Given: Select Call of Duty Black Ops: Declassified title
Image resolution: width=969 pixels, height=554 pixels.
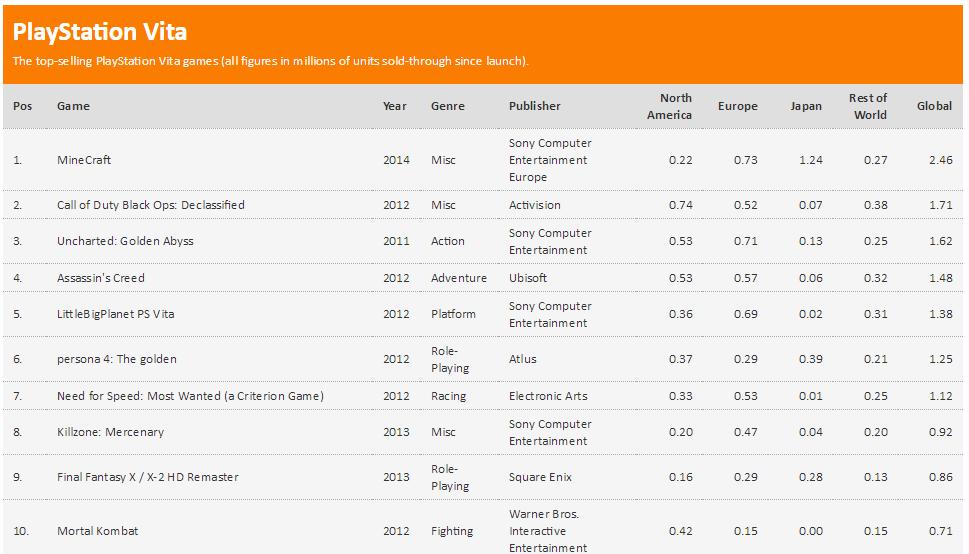Looking at the screenshot, I should 151,205.
